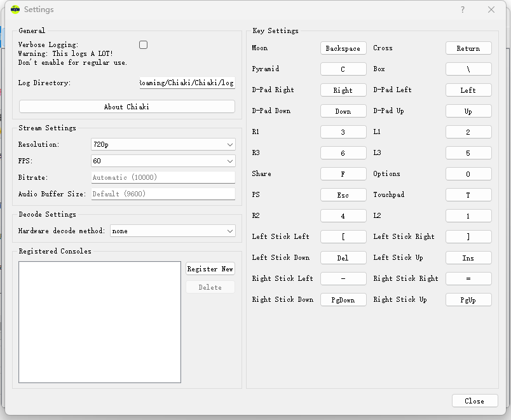Change the PS key binding Esc
Screen dimensions: 511x420
(x=343, y=195)
